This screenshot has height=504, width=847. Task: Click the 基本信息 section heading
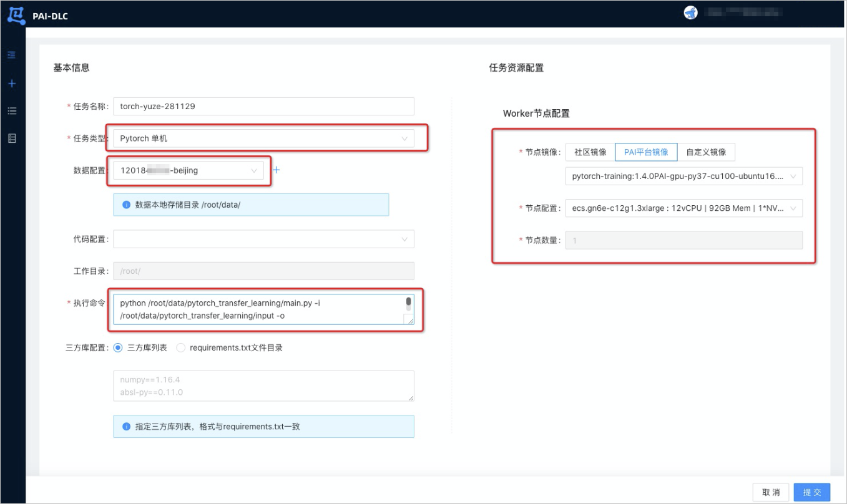point(71,67)
